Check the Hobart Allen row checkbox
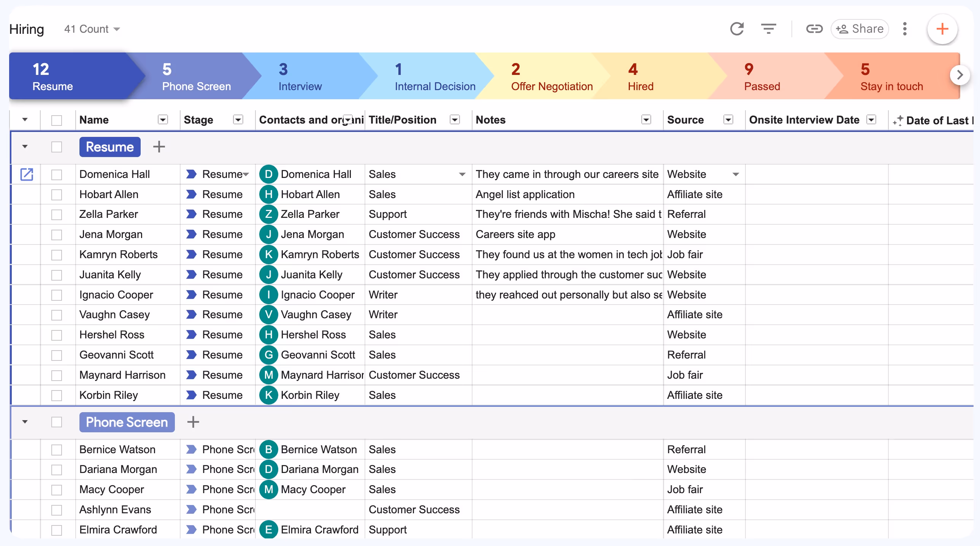 click(56, 195)
